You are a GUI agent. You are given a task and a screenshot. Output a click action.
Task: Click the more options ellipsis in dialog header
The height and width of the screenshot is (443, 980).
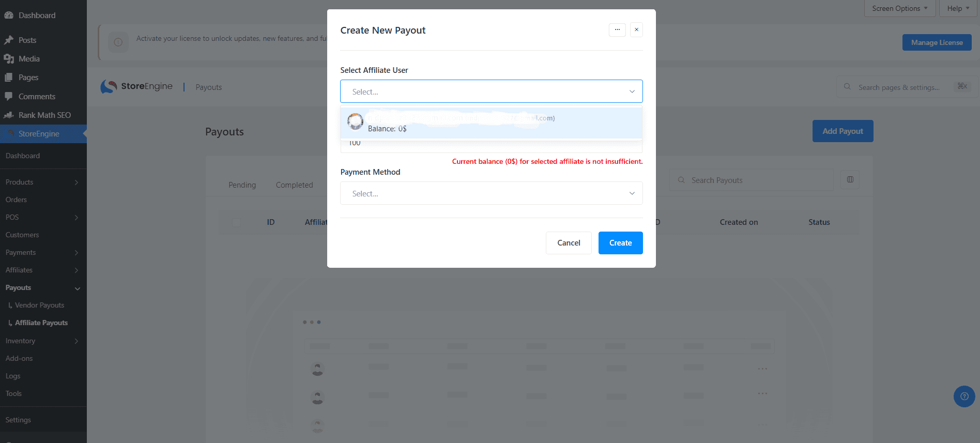tap(617, 30)
